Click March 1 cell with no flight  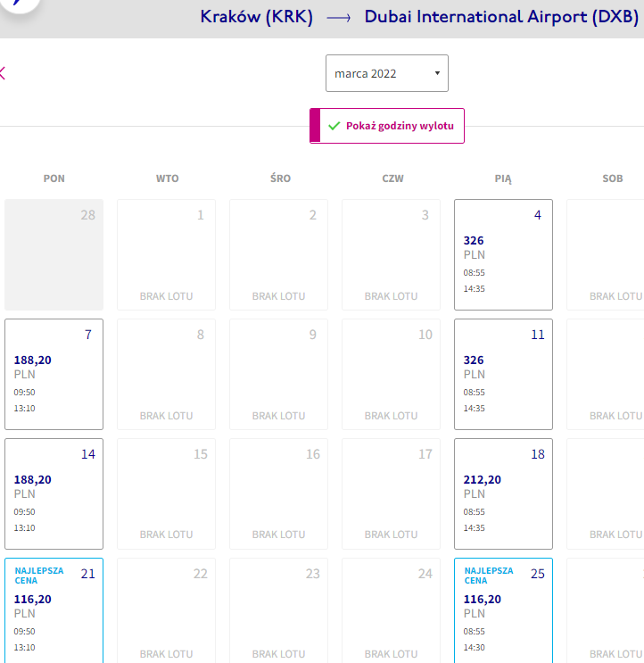(166, 254)
